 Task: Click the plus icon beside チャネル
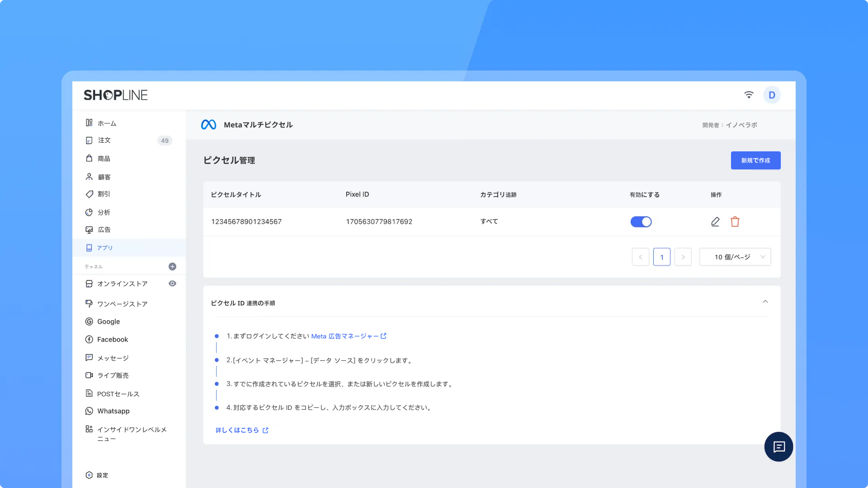172,267
